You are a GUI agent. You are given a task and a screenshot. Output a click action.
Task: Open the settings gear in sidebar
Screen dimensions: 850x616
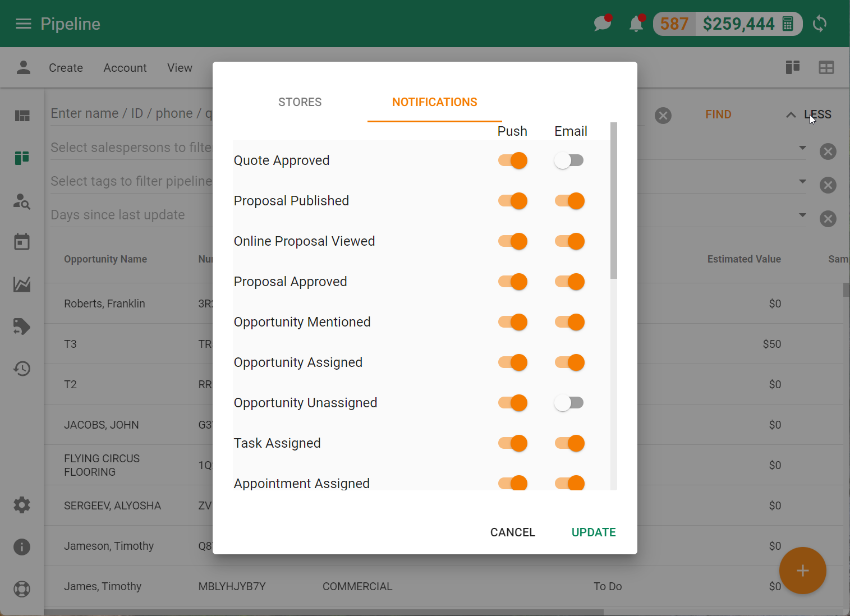point(22,505)
